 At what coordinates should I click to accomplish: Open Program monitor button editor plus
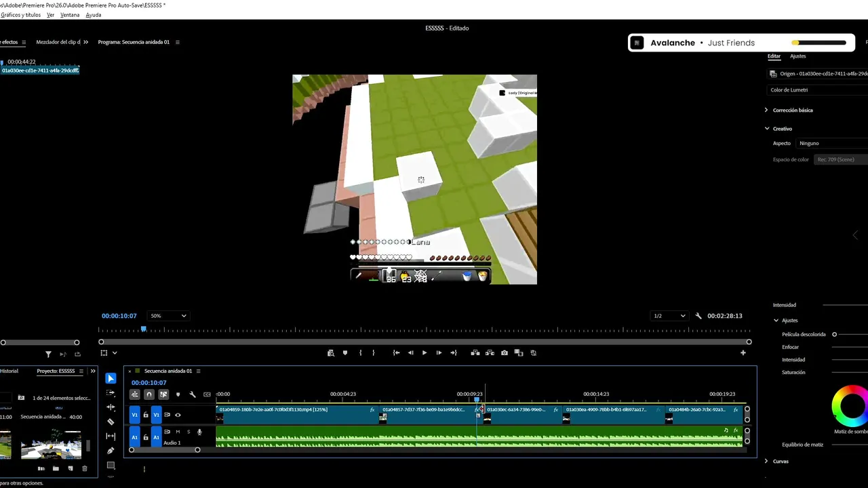[x=743, y=352]
